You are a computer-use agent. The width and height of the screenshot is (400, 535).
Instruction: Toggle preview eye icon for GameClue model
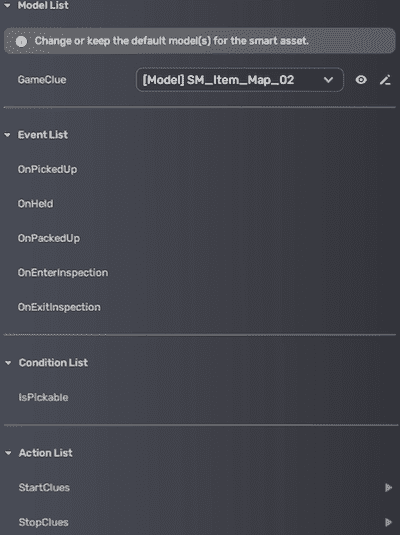361,80
